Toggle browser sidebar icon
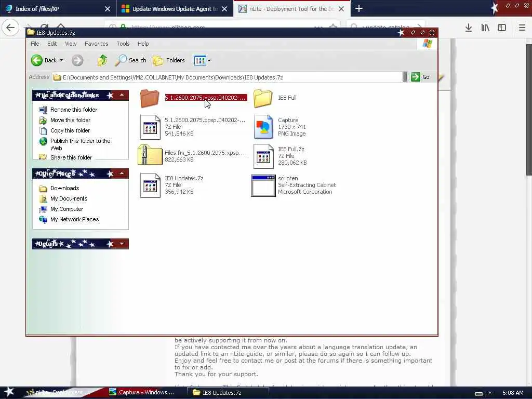Viewport: 532px width, 399px height. [x=502, y=28]
